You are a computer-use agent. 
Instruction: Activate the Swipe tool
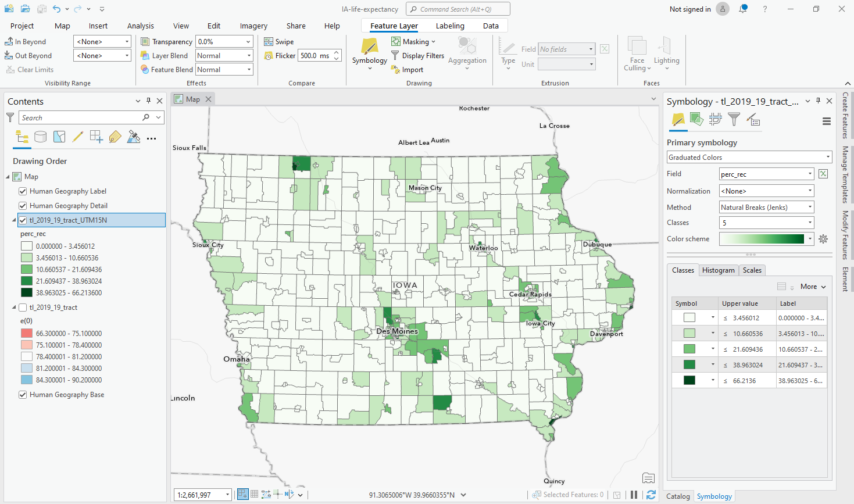(279, 42)
